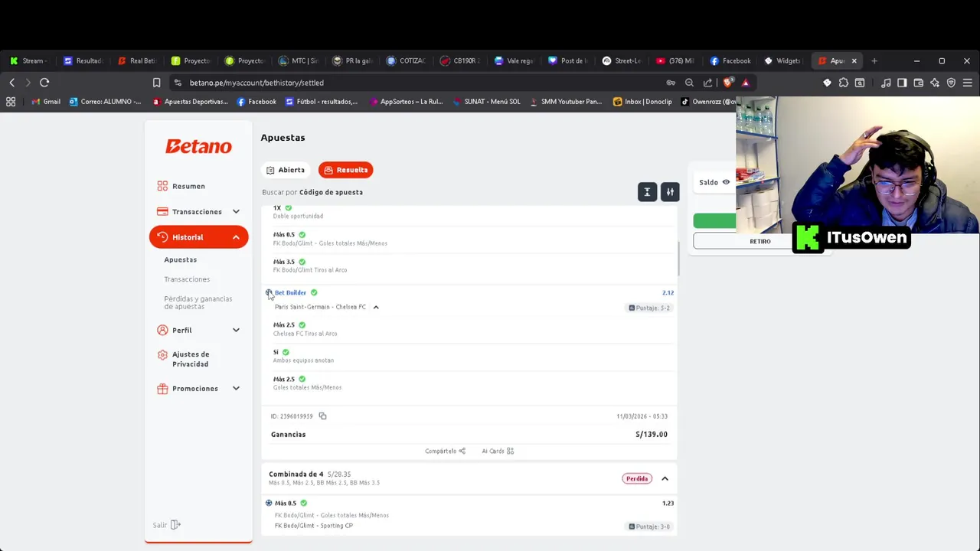The width and height of the screenshot is (980, 551).
Task: Close the active Apuestas browser tab
Action: click(x=854, y=60)
